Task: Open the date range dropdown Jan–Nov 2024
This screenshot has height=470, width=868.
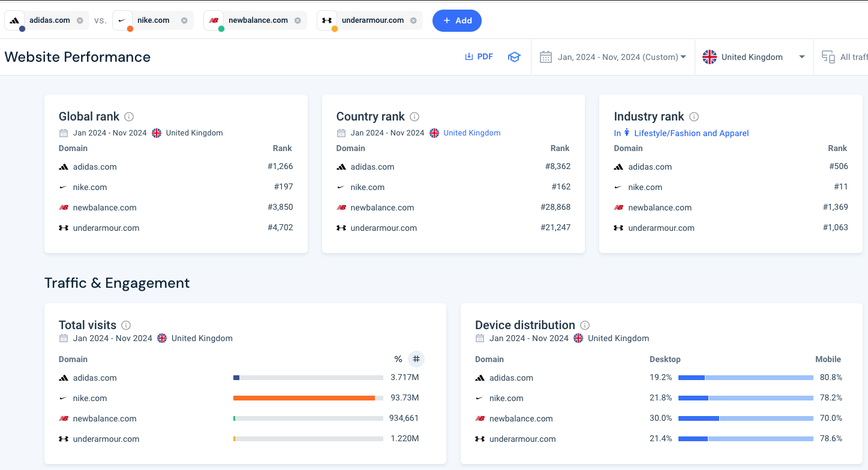Action: (x=621, y=57)
